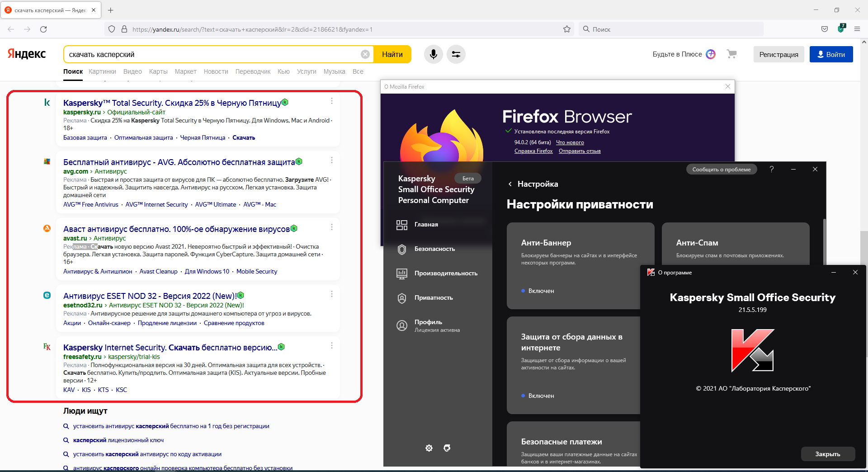This screenshot has width=868, height=472.
Task: Switch to Видео search tab
Action: point(132,71)
